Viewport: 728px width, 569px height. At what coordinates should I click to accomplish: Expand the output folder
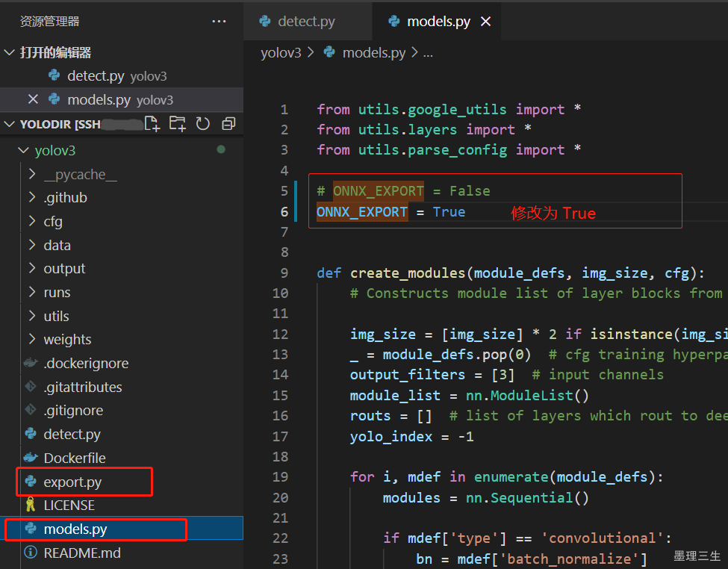32,269
